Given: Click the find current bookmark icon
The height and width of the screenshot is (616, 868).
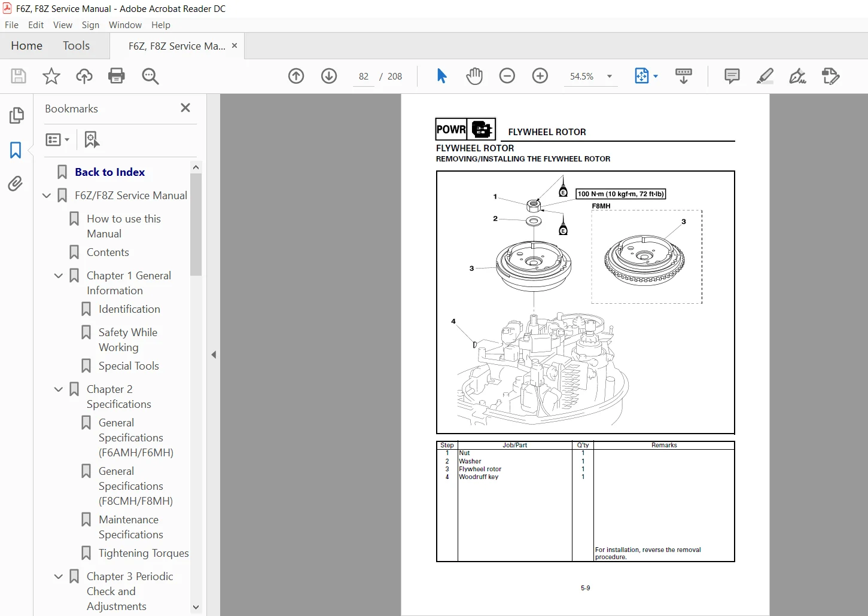Looking at the screenshot, I should (x=92, y=139).
